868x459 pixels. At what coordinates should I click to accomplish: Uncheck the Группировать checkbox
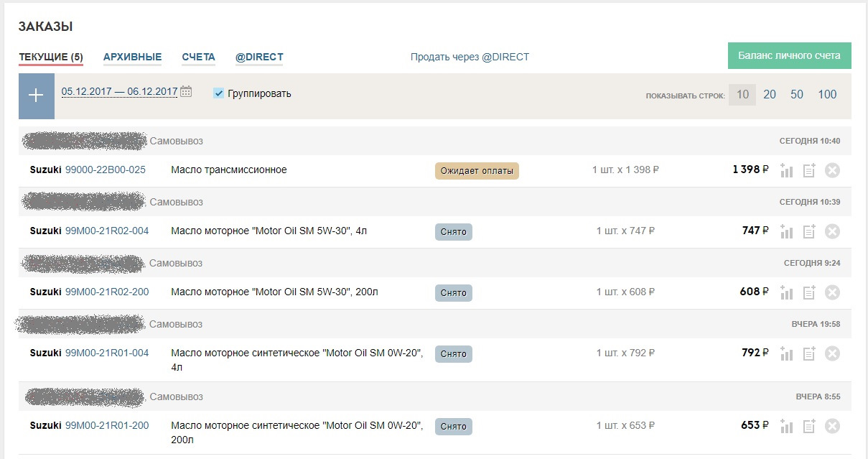point(219,93)
